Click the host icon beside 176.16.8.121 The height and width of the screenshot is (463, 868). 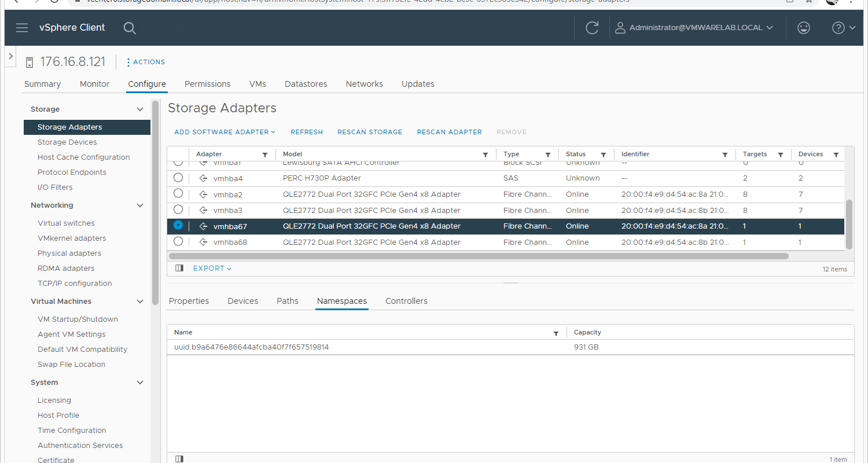[30, 62]
